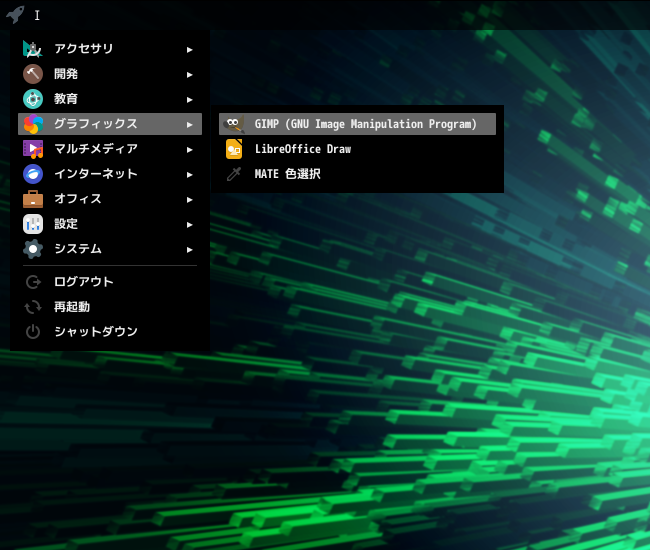Expand the アクセサリ submenu arrow

[x=189, y=50]
